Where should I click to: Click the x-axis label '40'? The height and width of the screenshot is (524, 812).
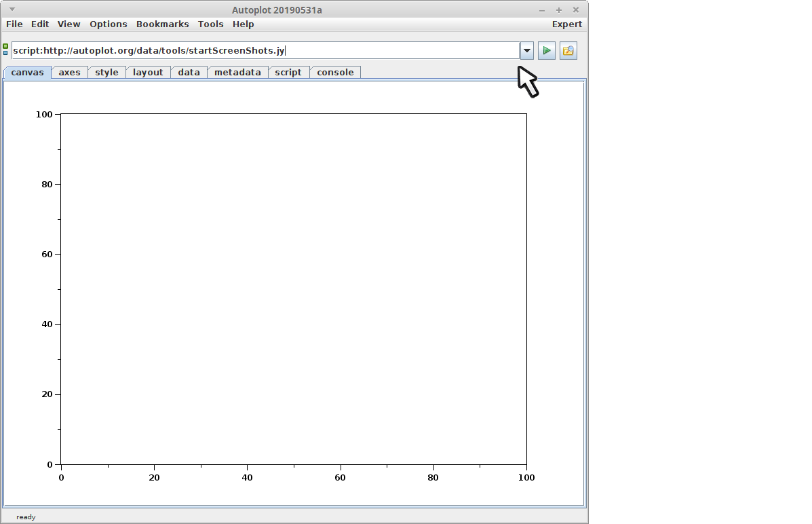pyautogui.click(x=247, y=478)
